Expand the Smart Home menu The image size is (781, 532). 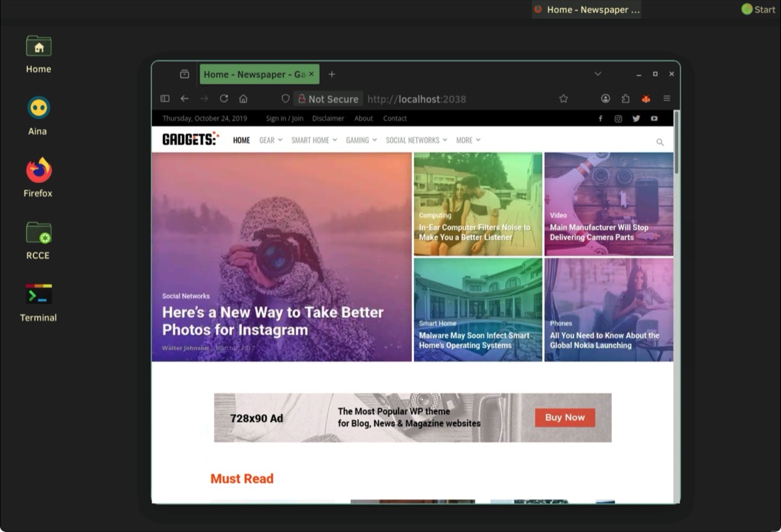(x=314, y=140)
